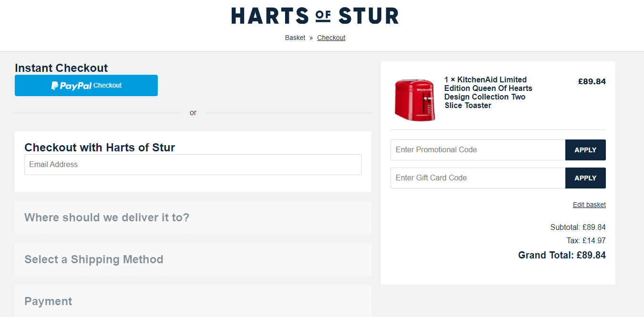Open the KitchenAid Queen Of Hearts Toaster title

488,92
